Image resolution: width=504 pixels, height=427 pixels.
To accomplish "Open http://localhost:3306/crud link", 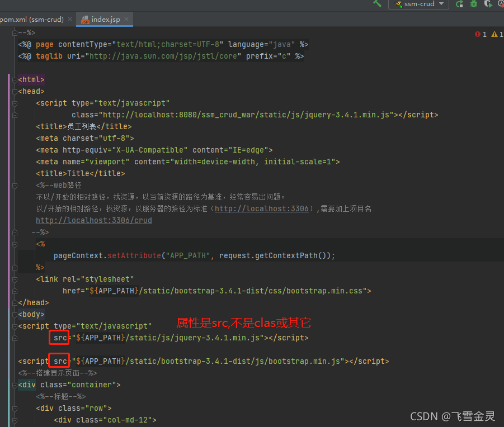I will (x=94, y=221).
